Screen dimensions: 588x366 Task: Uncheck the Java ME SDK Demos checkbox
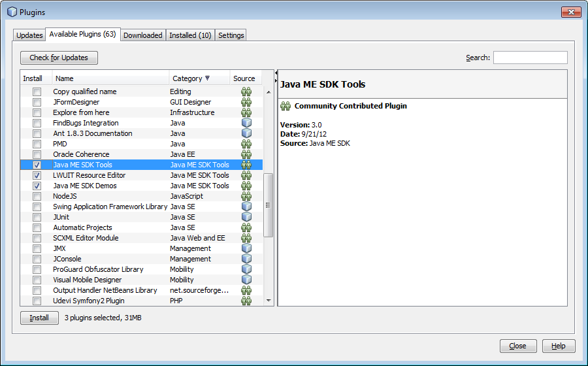(37, 186)
